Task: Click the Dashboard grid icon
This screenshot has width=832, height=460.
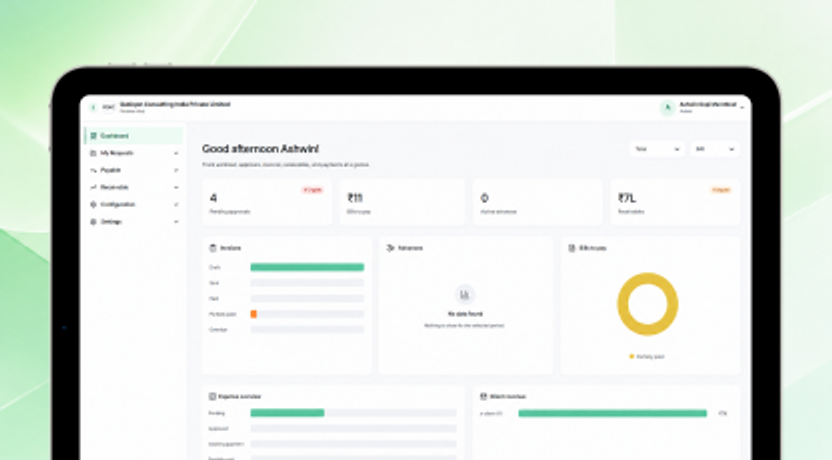Action: pyautogui.click(x=93, y=136)
